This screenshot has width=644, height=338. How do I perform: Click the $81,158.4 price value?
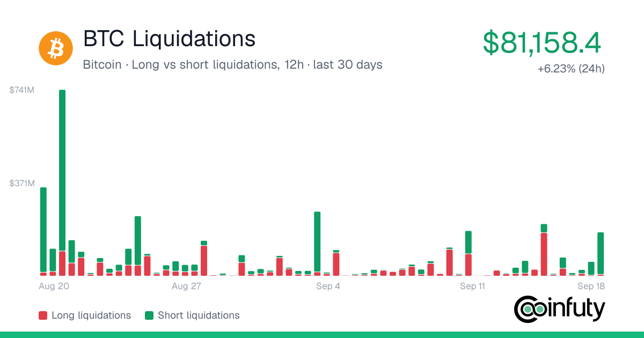point(541,43)
